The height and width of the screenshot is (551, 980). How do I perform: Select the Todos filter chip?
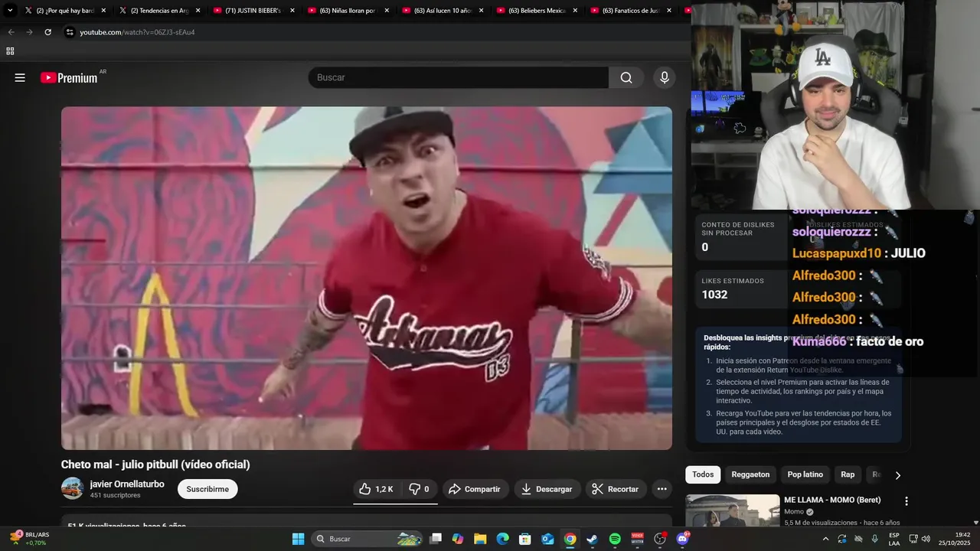tap(703, 474)
